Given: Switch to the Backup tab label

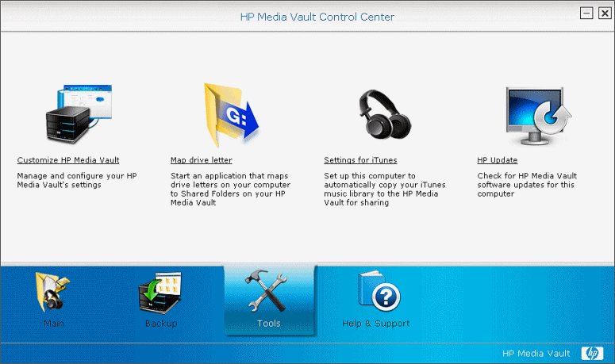Looking at the screenshot, I should (x=161, y=324).
